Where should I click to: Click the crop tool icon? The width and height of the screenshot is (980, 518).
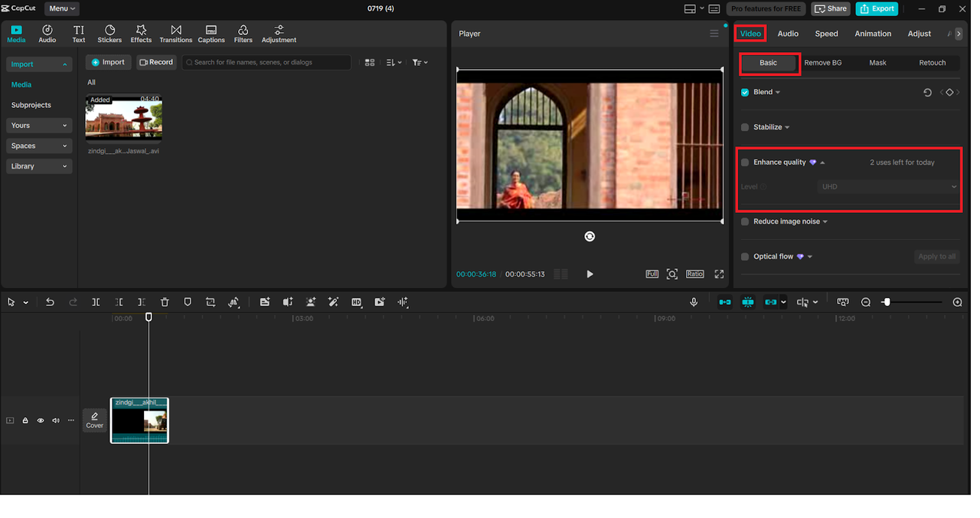click(211, 302)
